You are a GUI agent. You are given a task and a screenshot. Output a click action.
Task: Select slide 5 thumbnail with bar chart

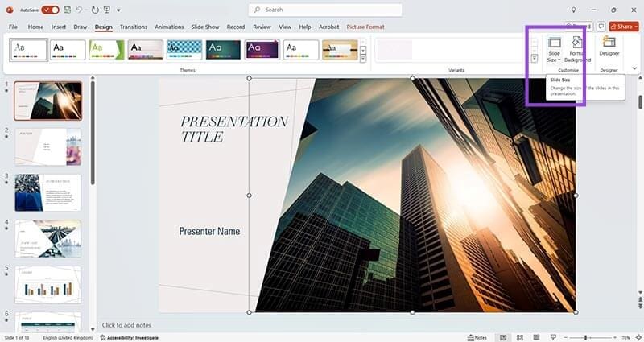pos(48,285)
